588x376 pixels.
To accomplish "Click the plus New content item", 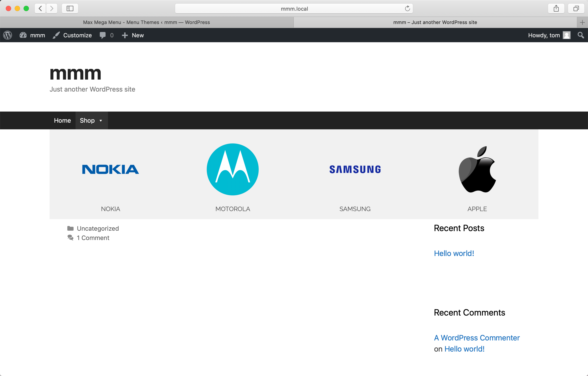I will click(x=133, y=35).
